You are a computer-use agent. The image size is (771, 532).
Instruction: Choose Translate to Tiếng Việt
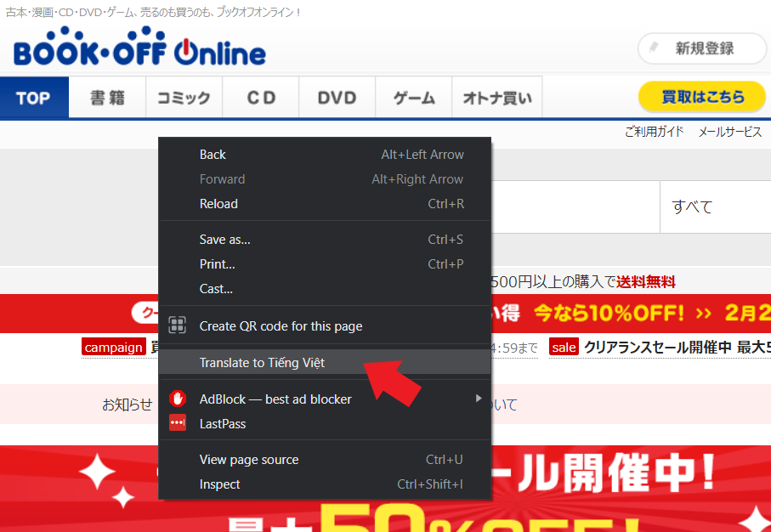(x=325, y=362)
